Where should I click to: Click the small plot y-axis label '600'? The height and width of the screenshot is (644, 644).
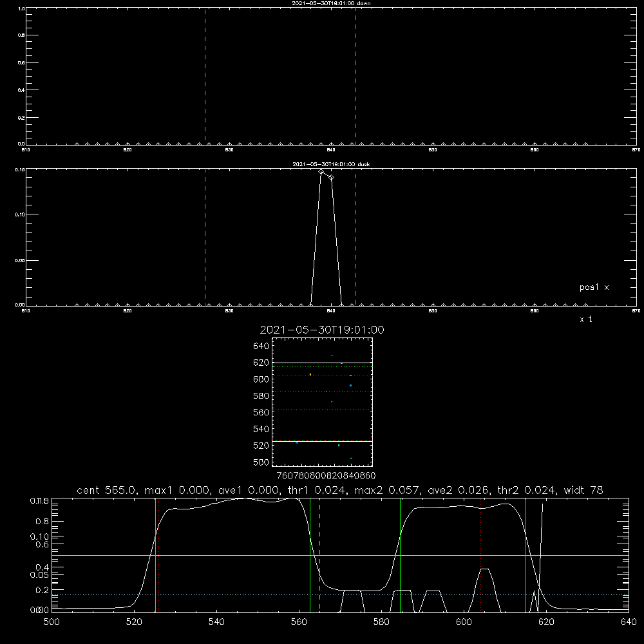[x=261, y=379]
